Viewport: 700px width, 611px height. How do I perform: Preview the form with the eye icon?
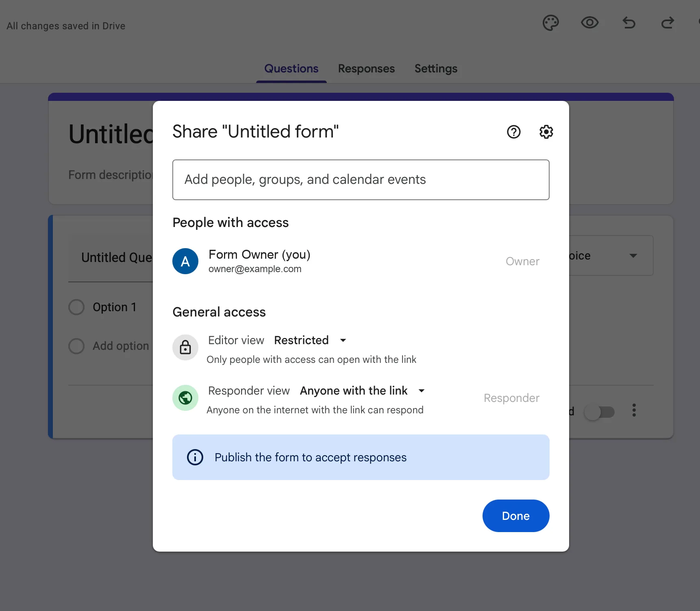tap(590, 23)
